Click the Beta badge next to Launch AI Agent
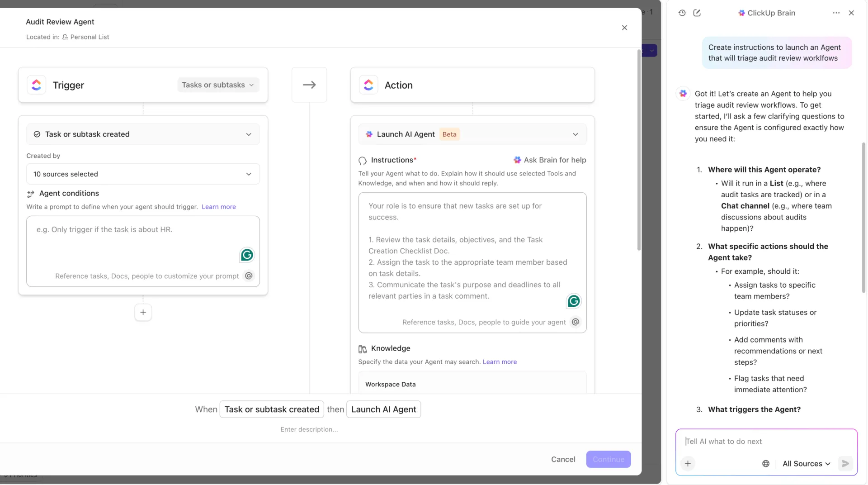This screenshot has width=868, height=485. (449, 134)
